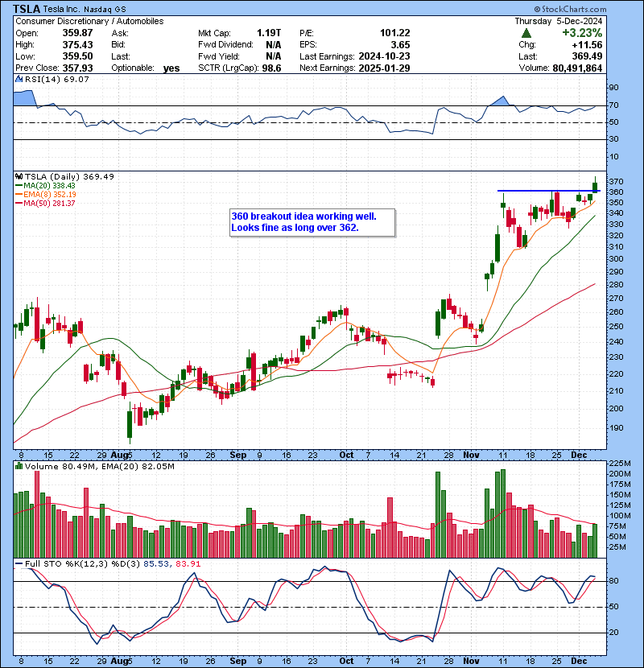The width and height of the screenshot is (644, 668).
Task: Click the green MA(20) legend line marker
Action: pyautogui.click(x=19, y=185)
